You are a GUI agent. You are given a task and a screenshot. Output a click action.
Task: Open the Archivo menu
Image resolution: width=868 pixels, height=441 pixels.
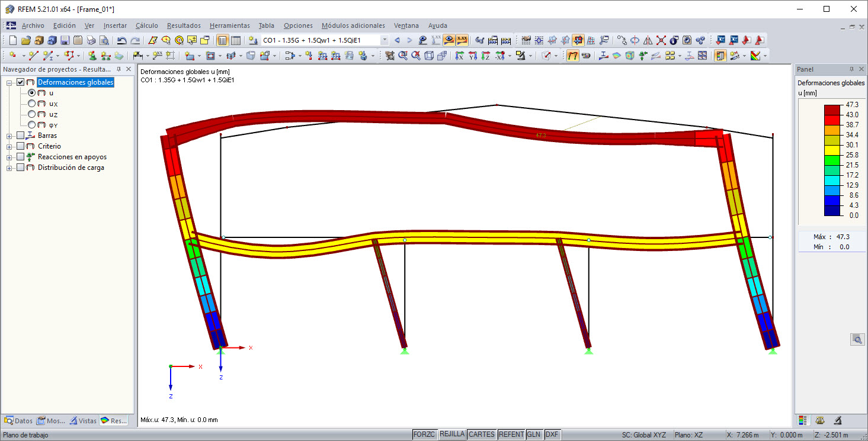point(33,25)
